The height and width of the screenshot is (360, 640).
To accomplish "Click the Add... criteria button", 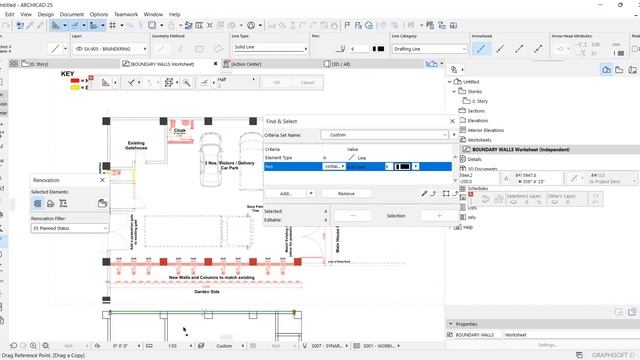I will click(x=286, y=193).
